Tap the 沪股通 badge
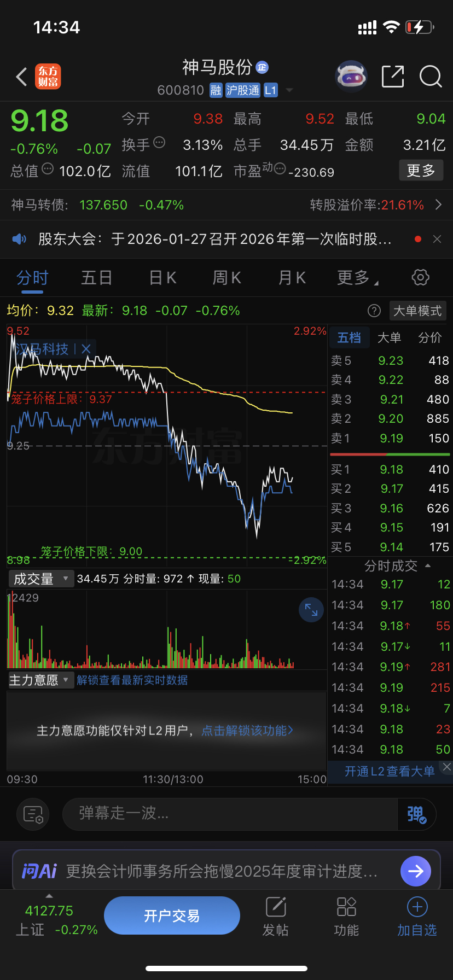 point(243,90)
